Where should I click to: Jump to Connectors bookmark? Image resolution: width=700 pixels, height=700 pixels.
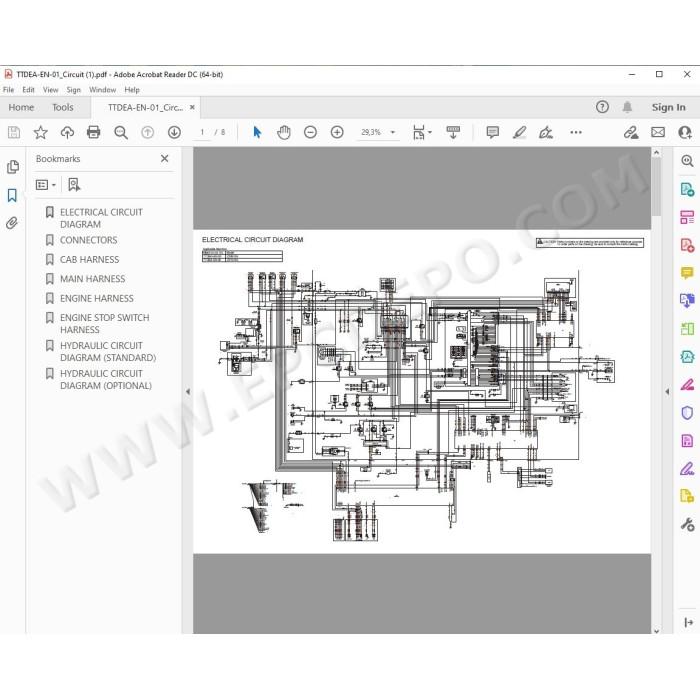pyautogui.click(x=88, y=240)
